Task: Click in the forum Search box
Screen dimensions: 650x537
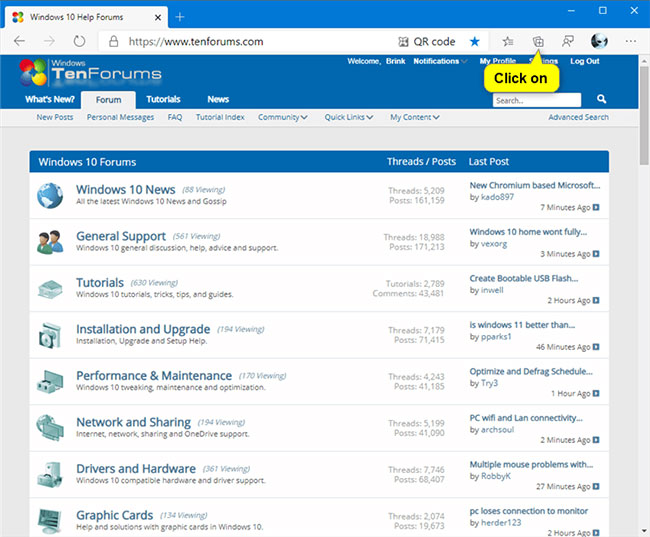Action: [x=536, y=100]
